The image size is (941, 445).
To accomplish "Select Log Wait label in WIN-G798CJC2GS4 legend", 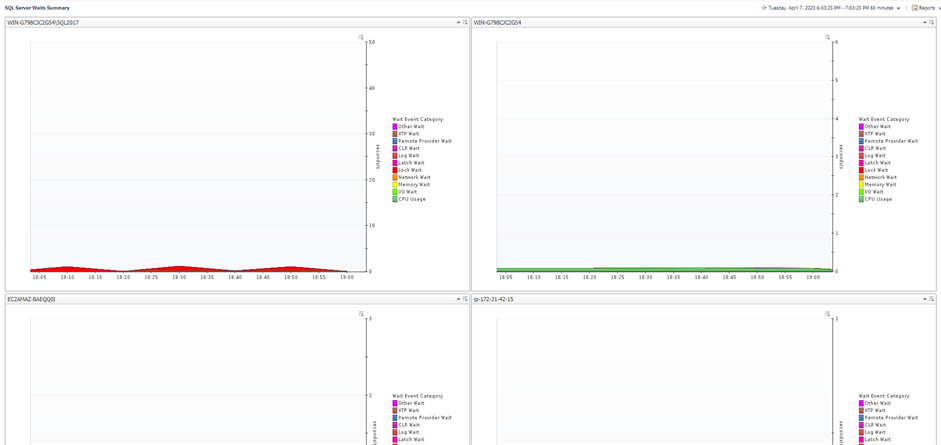I will [875, 155].
